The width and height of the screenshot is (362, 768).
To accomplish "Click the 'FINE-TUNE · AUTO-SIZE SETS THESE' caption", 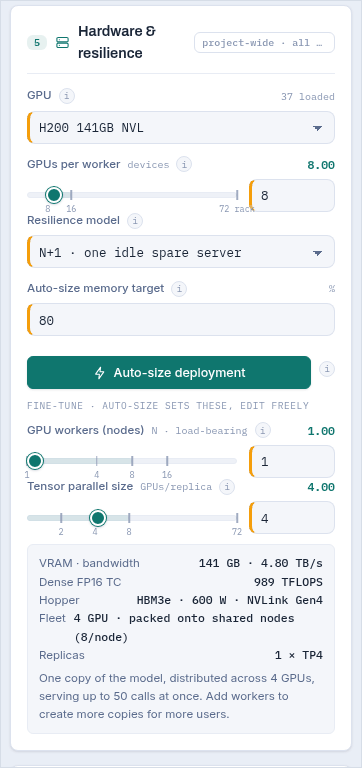I will (168, 406).
